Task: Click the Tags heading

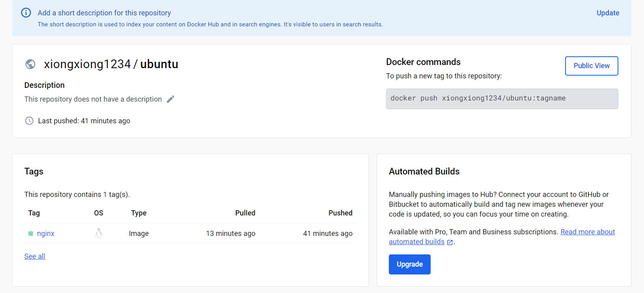Action: (x=34, y=172)
